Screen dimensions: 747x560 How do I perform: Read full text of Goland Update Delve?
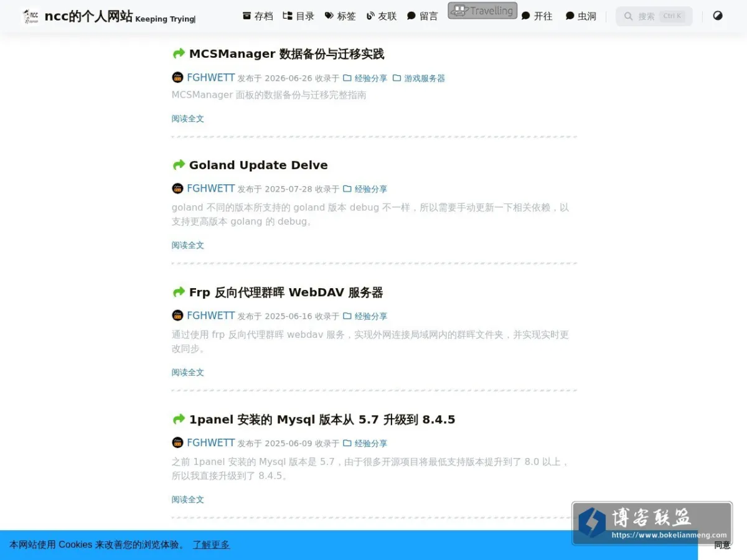[x=188, y=245]
